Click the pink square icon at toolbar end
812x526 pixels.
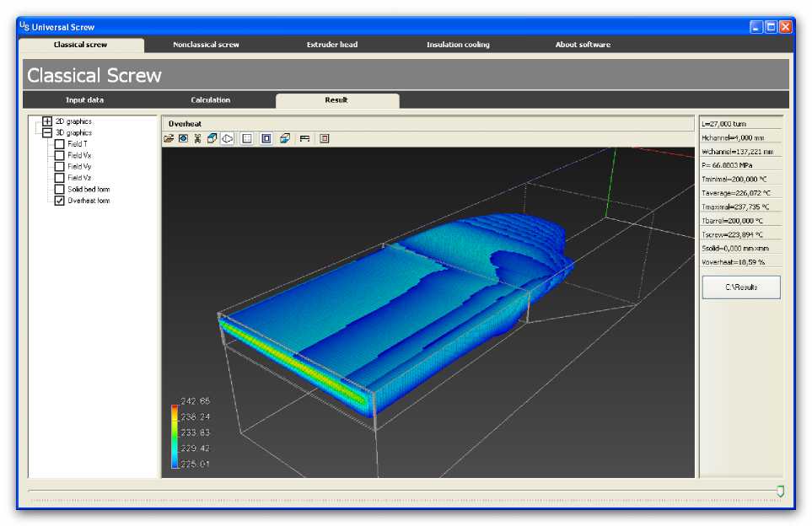tap(325, 138)
